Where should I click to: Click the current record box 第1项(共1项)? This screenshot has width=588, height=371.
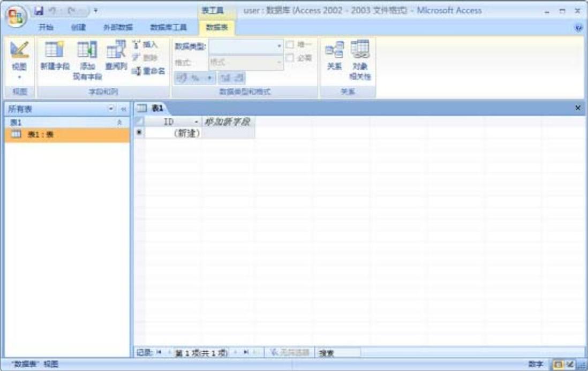[x=201, y=353]
